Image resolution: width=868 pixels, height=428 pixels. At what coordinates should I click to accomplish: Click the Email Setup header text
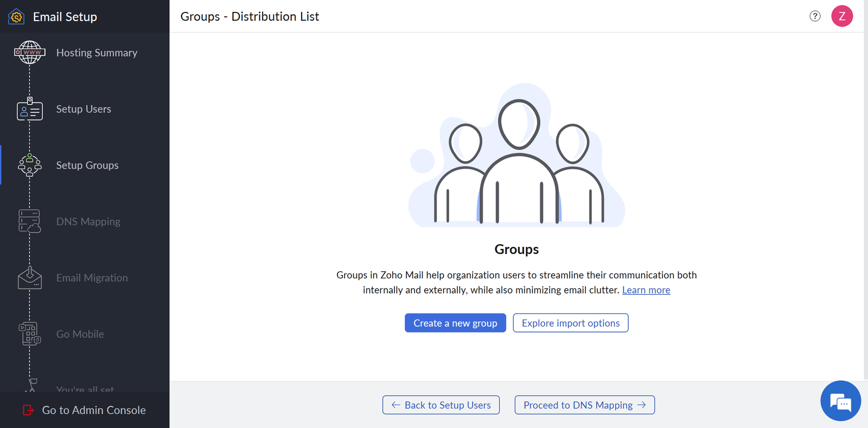(65, 17)
